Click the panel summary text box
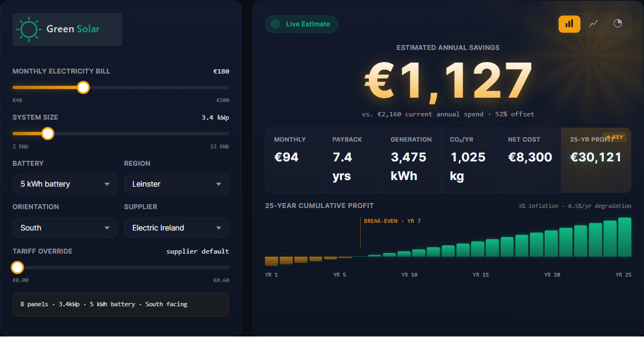Image resolution: width=644 pixels, height=337 pixels. click(121, 305)
